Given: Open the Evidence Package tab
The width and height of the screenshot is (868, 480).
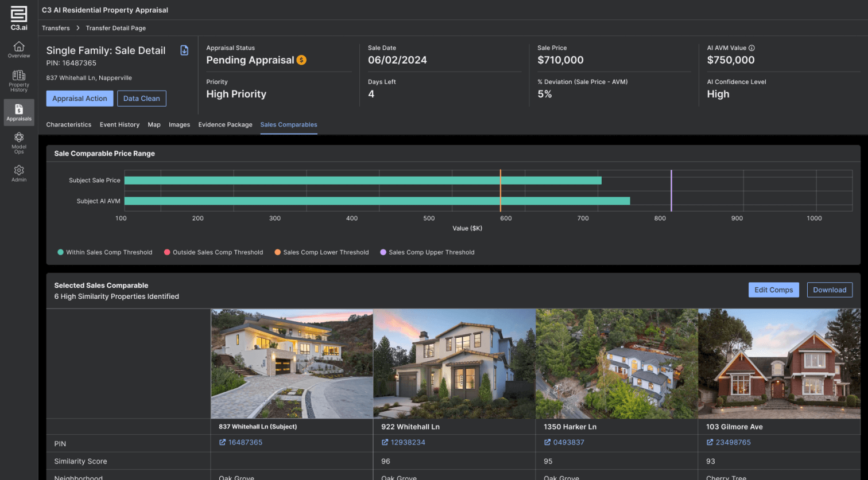Looking at the screenshot, I should click(x=225, y=124).
